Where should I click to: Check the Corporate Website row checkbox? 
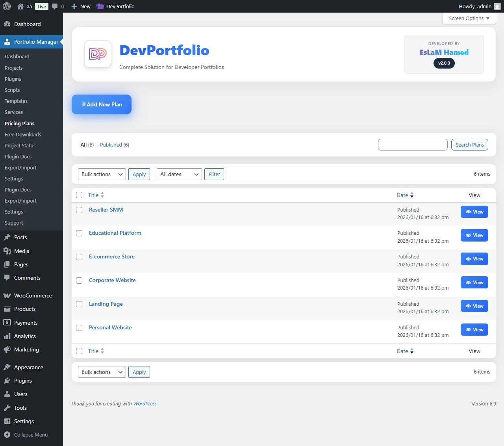(x=79, y=281)
